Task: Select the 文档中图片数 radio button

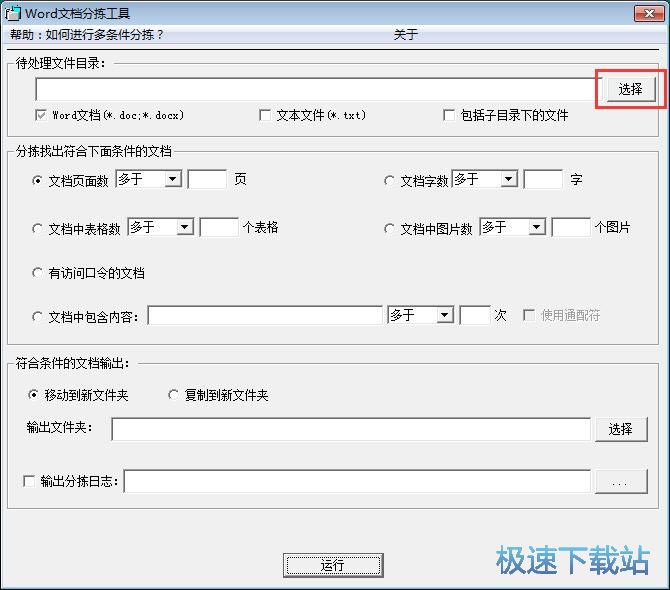Action: (x=389, y=229)
